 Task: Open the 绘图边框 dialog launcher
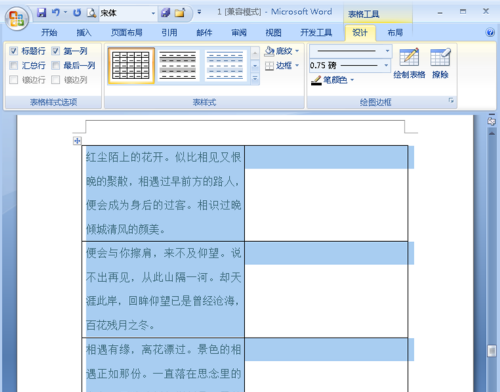(451, 100)
